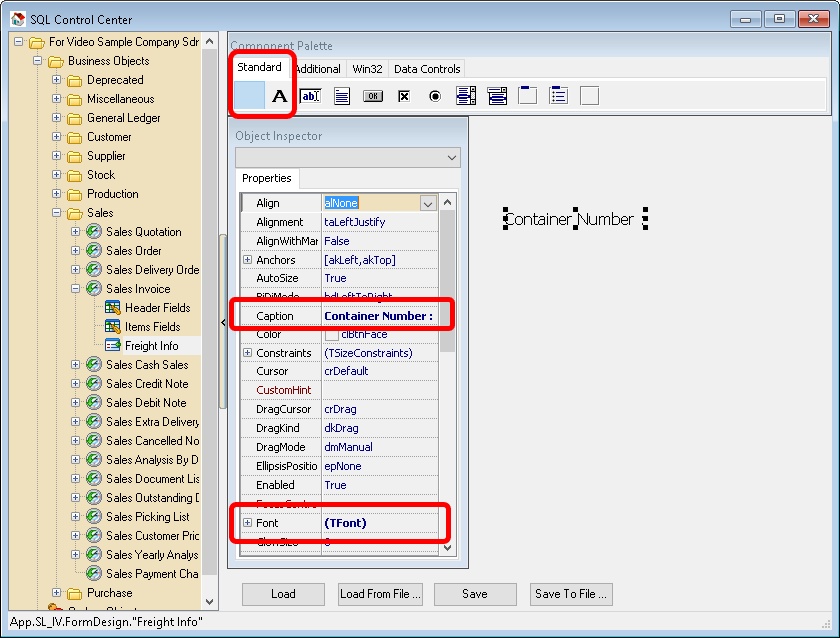Screen dimensions: 840x638
Task: Open the Data Controls tab
Action: pyautogui.click(x=427, y=69)
